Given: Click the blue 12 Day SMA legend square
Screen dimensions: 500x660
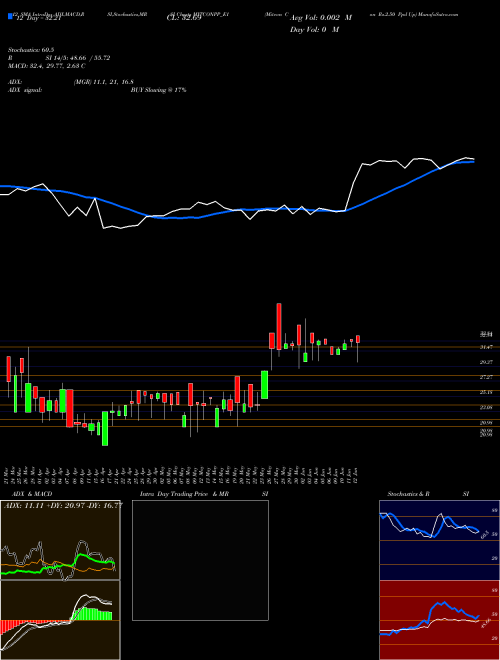Looking at the screenshot, I should (x=11, y=17).
